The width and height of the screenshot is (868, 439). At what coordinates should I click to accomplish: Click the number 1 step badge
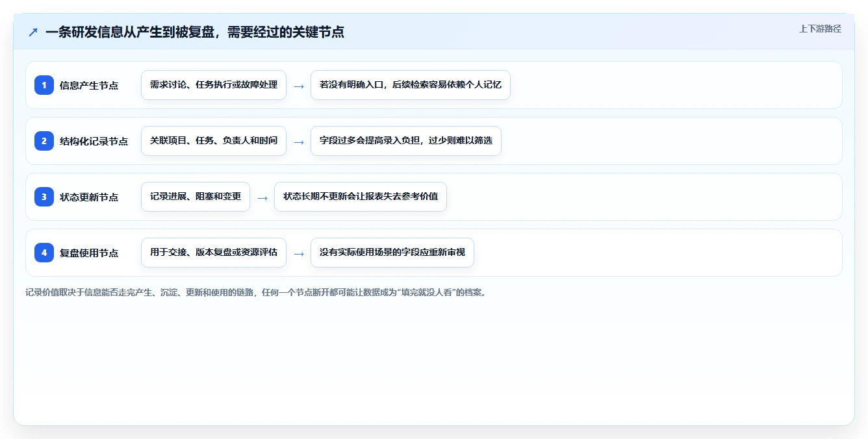[44, 85]
